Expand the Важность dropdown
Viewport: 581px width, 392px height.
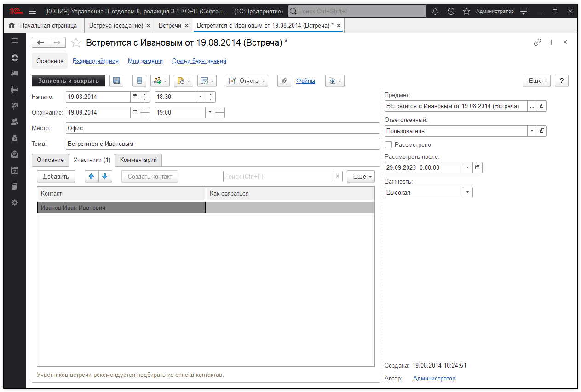pyautogui.click(x=467, y=193)
